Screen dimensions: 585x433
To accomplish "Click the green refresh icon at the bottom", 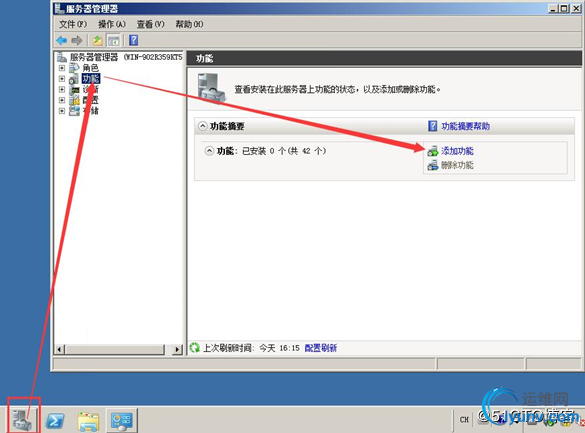I will pos(194,348).
